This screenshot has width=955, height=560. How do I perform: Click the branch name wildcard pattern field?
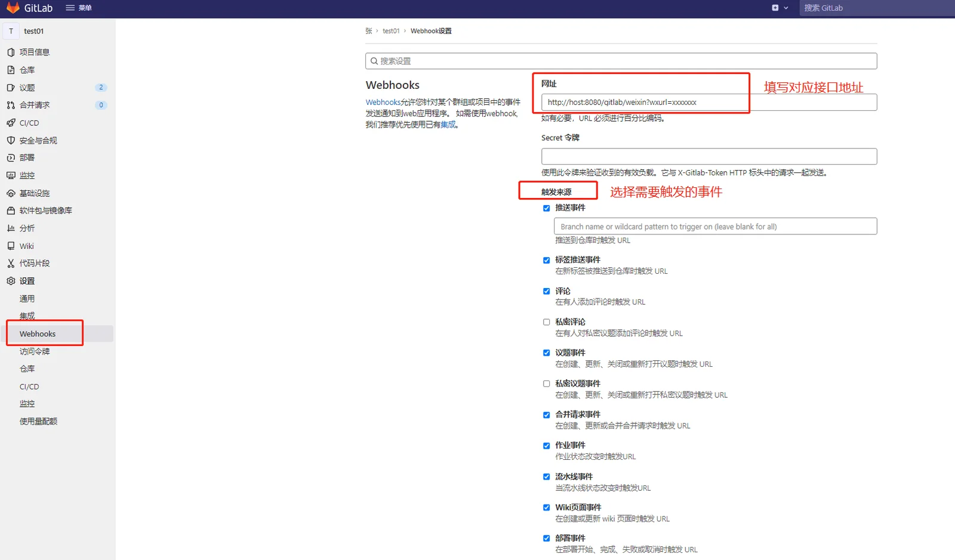pos(716,227)
